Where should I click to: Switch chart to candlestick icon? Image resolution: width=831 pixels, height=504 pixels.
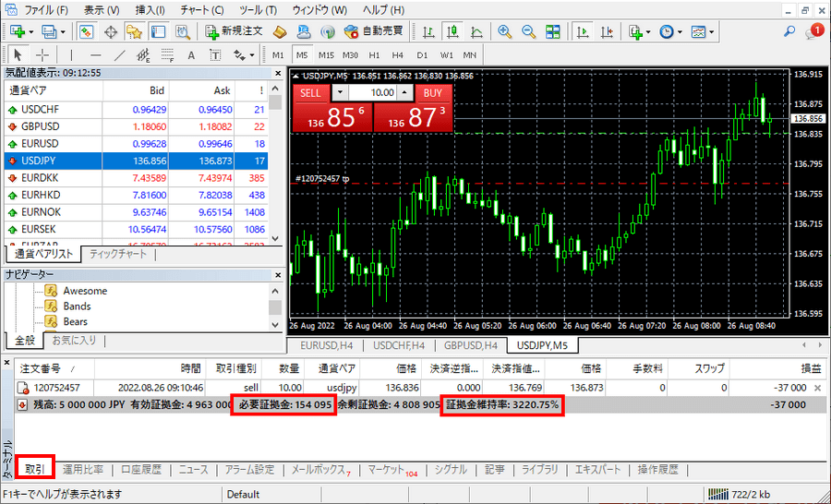click(452, 31)
